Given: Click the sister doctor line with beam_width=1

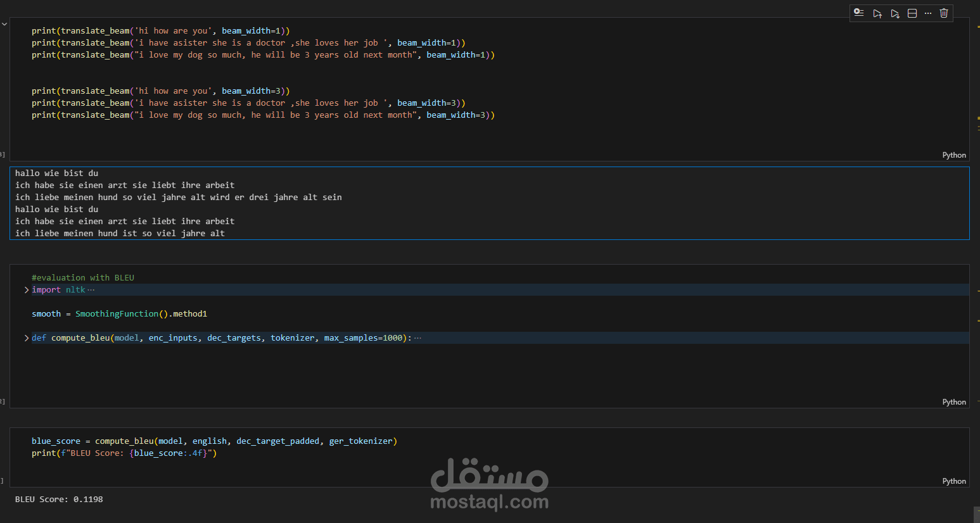Looking at the screenshot, I should point(248,43).
